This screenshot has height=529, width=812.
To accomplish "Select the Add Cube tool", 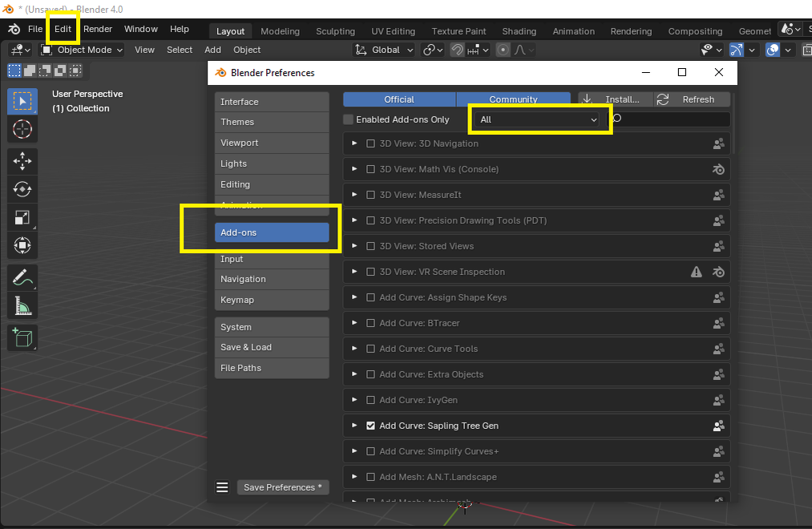I will coord(22,338).
